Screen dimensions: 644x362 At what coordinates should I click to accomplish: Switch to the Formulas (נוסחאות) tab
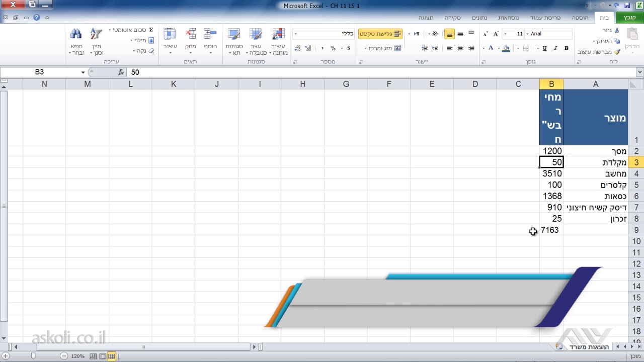[509, 18]
